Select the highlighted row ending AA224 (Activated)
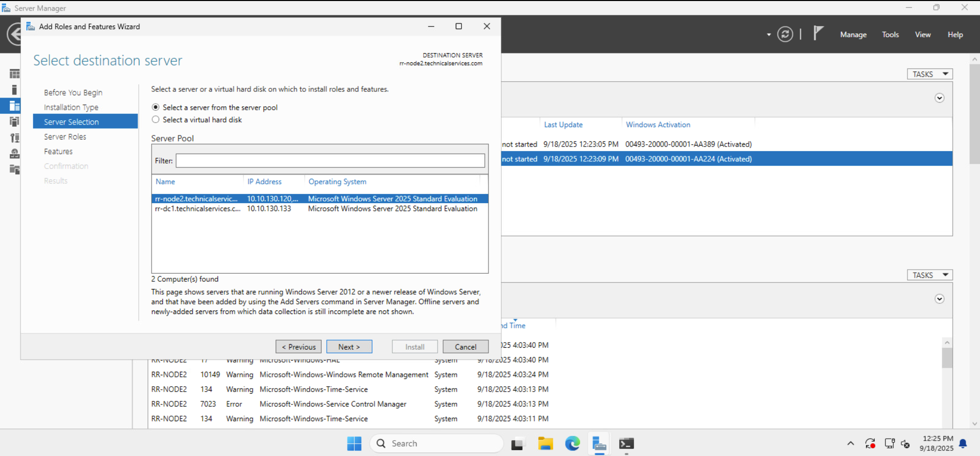The image size is (980, 456). point(727,159)
